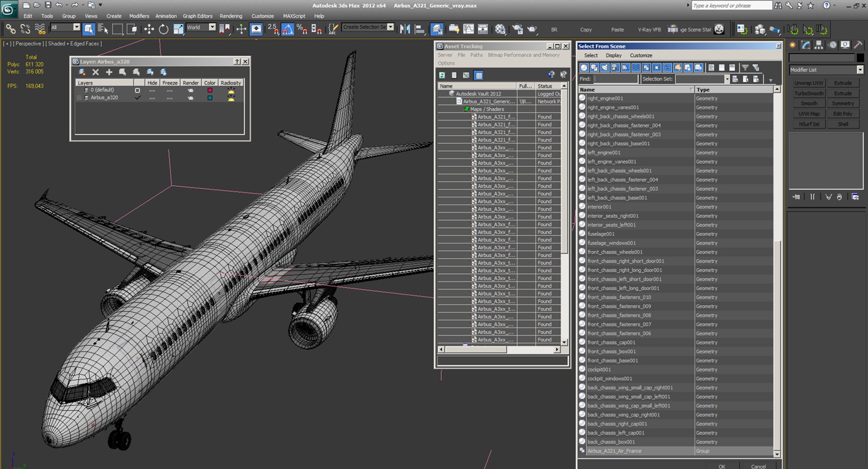Delete highlighted layer via X icon
The height and width of the screenshot is (469, 868).
point(95,72)
